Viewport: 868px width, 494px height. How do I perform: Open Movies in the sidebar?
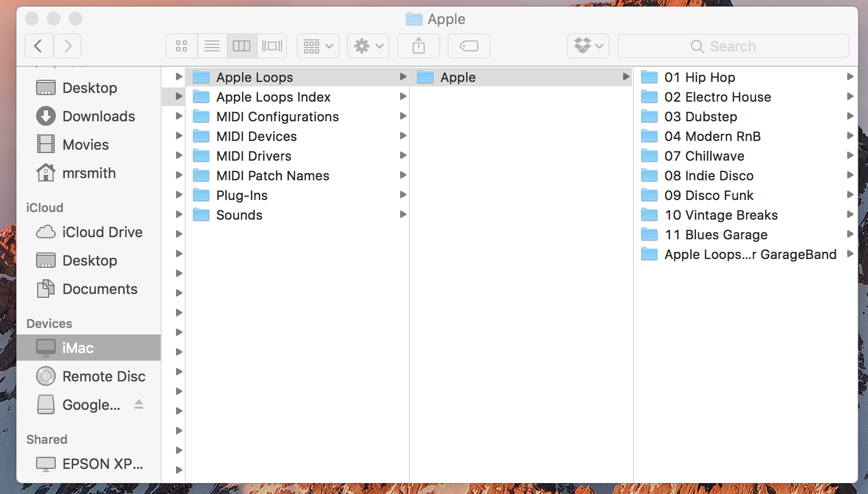(x=89, y=145)
